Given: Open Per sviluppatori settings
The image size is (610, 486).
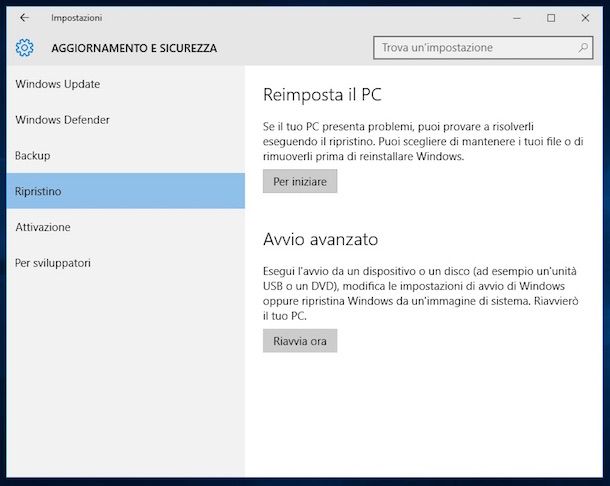Looking at the screenshot, I should [x=125, y=263].
